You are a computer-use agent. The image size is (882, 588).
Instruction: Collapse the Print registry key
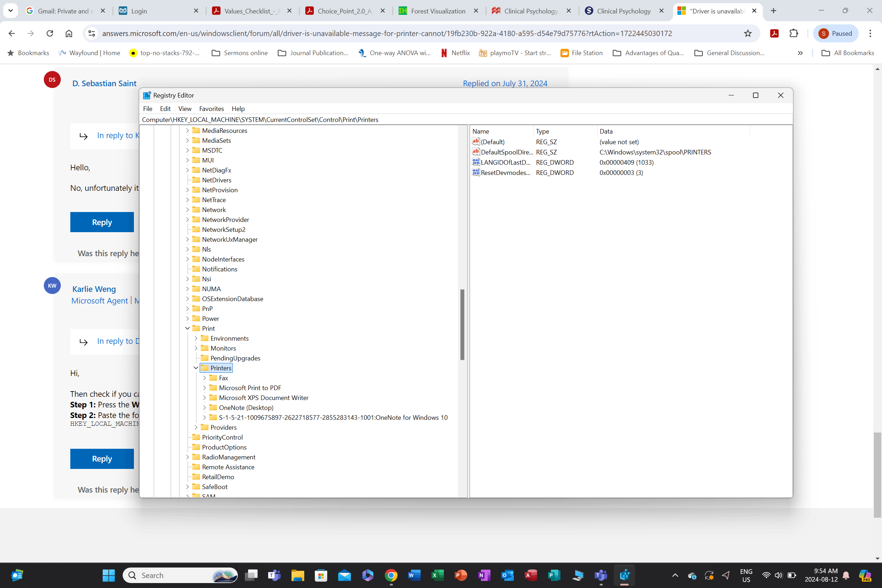tap(188, 329)
